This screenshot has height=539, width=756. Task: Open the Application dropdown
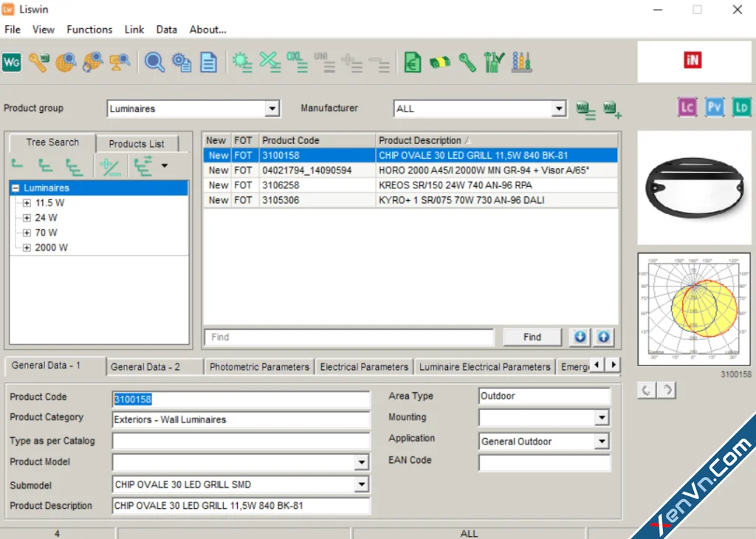[x=602, y=441]
